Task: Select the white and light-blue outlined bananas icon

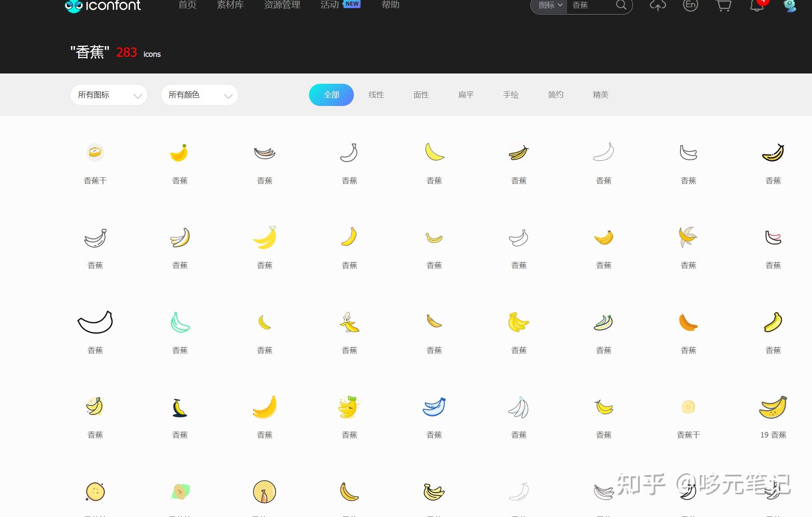Action: click(519, 407)
